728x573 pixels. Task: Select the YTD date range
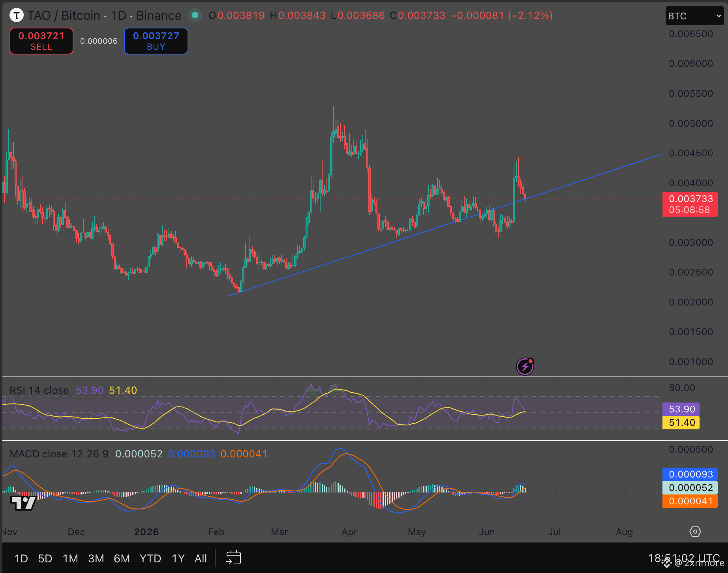click(x=150, y=558)
